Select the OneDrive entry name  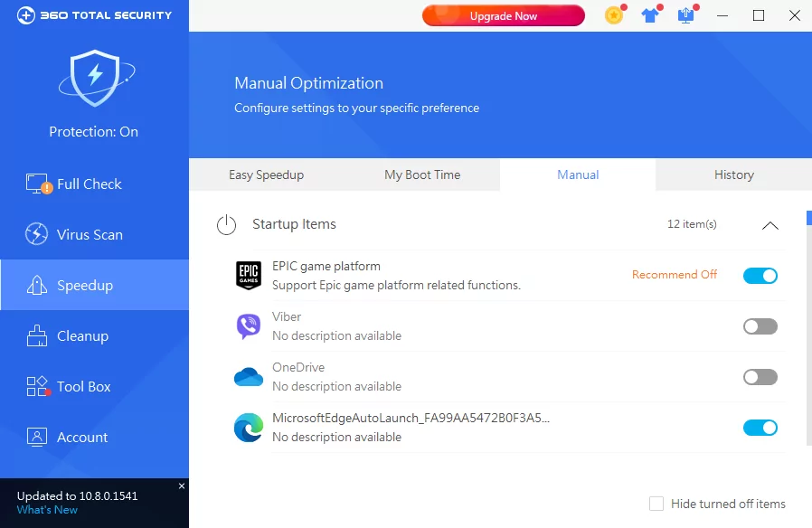click(298, 368)
